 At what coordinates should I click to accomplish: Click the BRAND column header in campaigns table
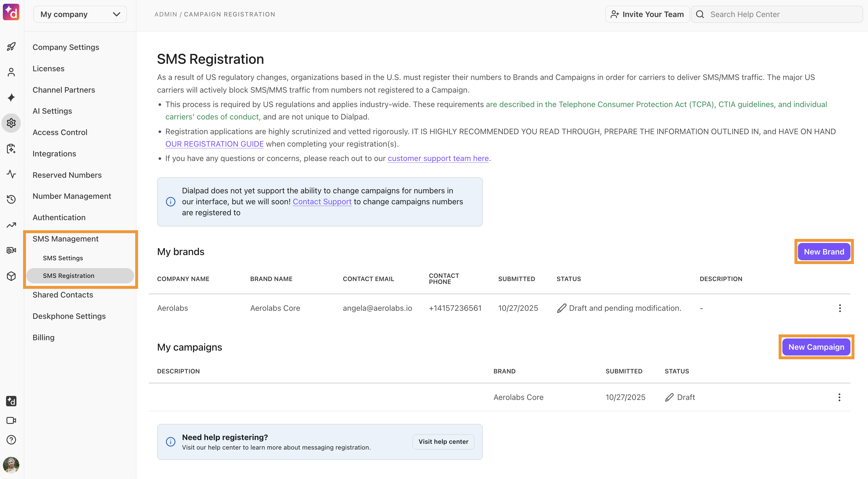(x=504, y=371)
